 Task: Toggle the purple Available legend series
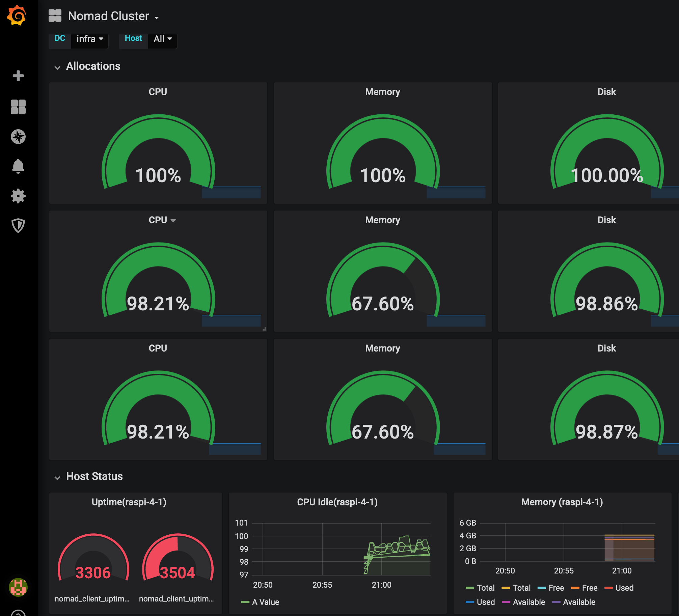(579, 602)
